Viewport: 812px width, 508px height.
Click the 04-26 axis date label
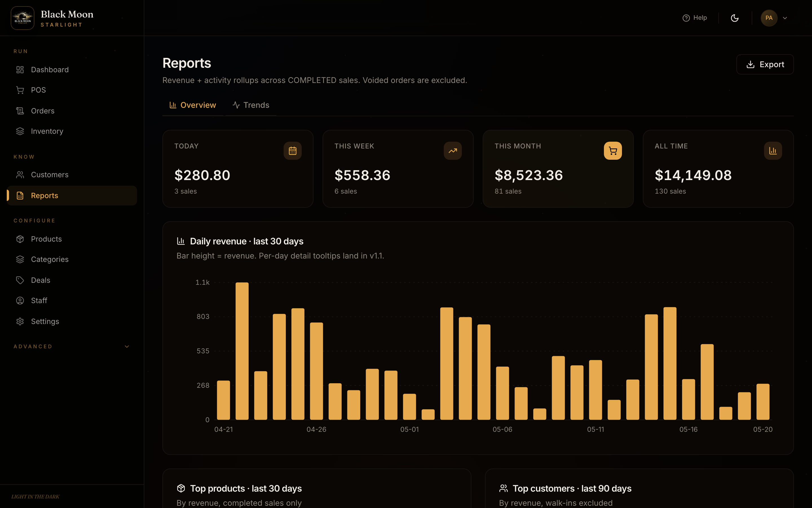pos(316,429)
